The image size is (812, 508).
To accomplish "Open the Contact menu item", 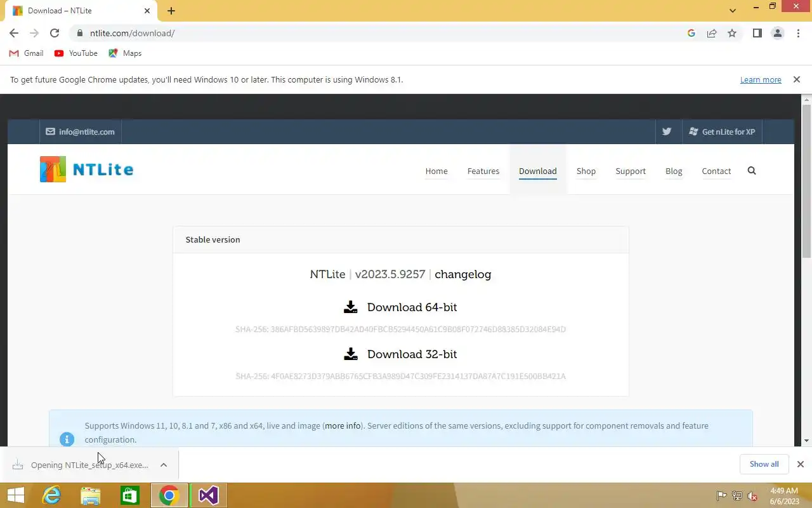I will tap(716, 171).
